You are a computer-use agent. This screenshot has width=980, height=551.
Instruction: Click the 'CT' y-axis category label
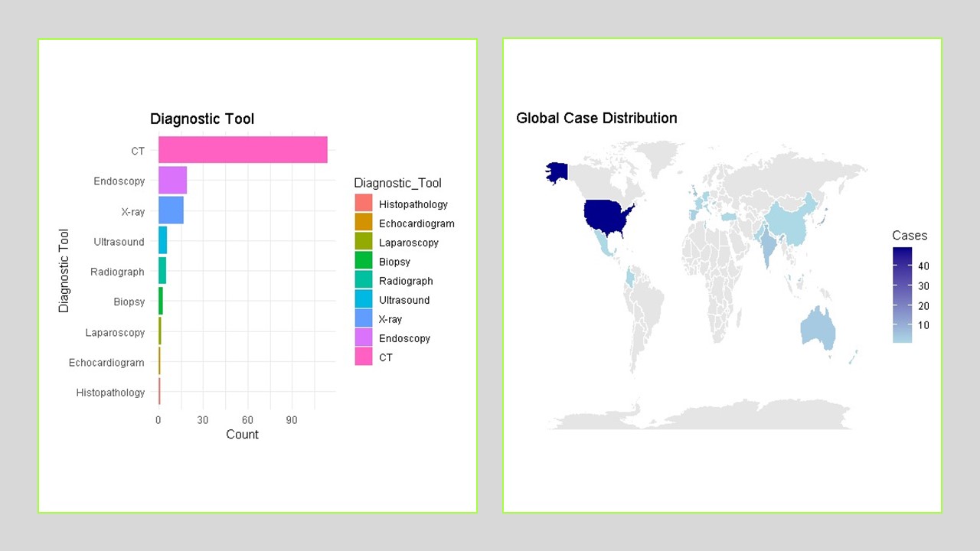coord(138,151)
